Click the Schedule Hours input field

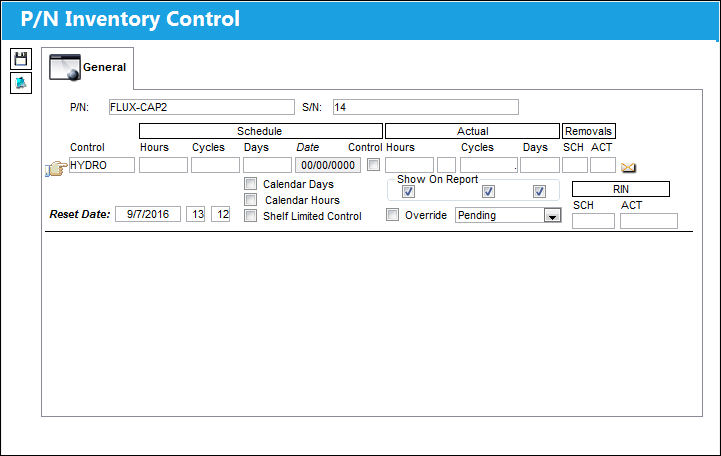click(163, 165)
